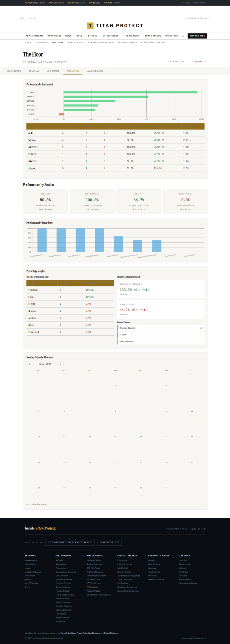Open the search magnifier icon
Screen dimensions: 230x644
click(183, 36)
